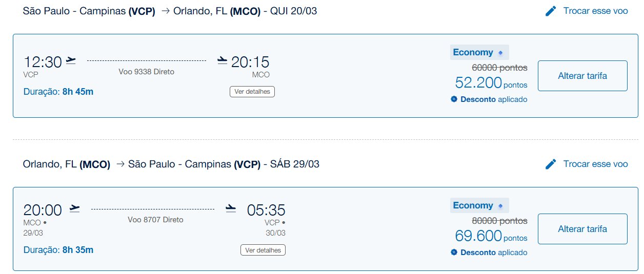This screenshot has height=274, width=644.
Task: Click the landing plane icon next to 05:35
Action: point(231,209)
